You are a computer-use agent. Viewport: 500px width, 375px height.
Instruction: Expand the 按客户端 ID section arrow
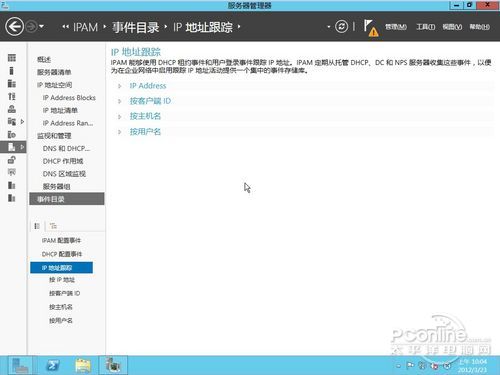119,101
